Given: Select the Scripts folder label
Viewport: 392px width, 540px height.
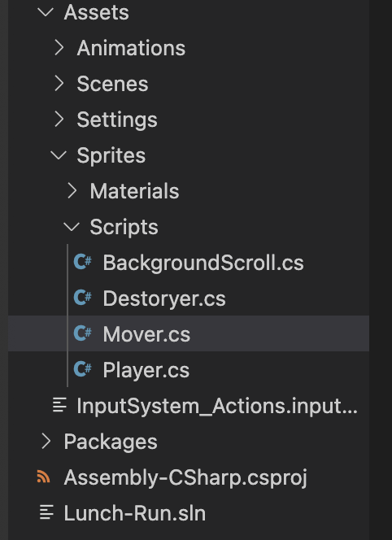Looking at the screenshot, I should point(124,227).
